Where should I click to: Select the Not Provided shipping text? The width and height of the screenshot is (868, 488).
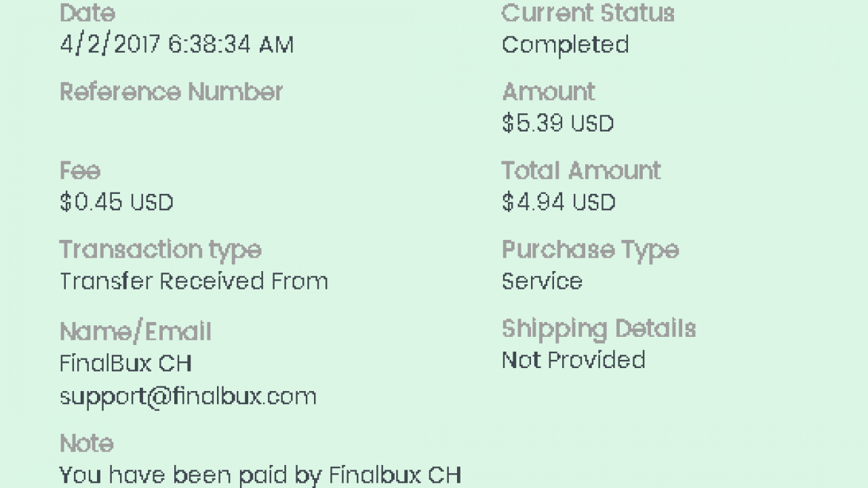573,360
